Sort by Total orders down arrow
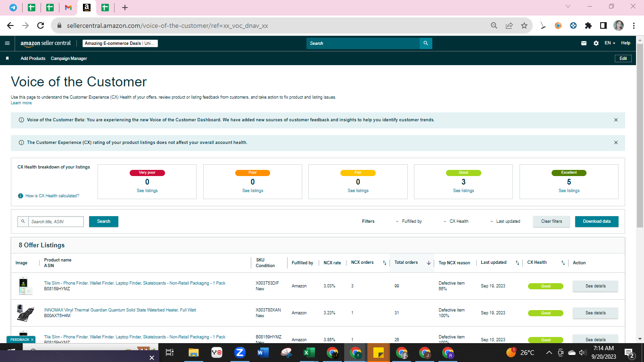 (x=429, y=263)
